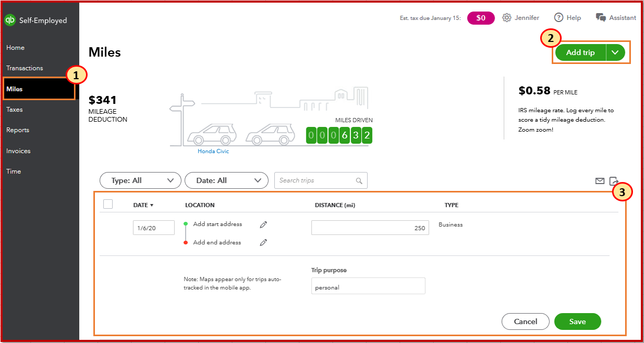
Task: Click the export trips icon
Action: (614, 181)
